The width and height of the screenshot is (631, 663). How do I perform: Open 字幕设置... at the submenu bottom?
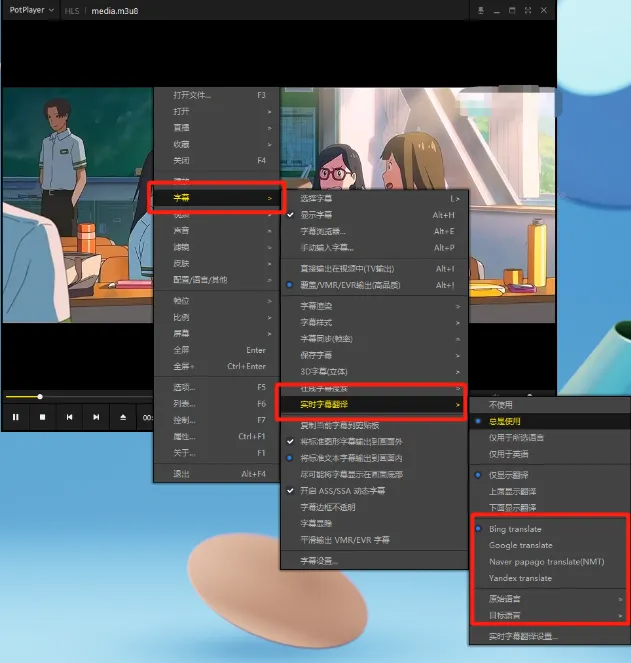(x=320, y=561)
